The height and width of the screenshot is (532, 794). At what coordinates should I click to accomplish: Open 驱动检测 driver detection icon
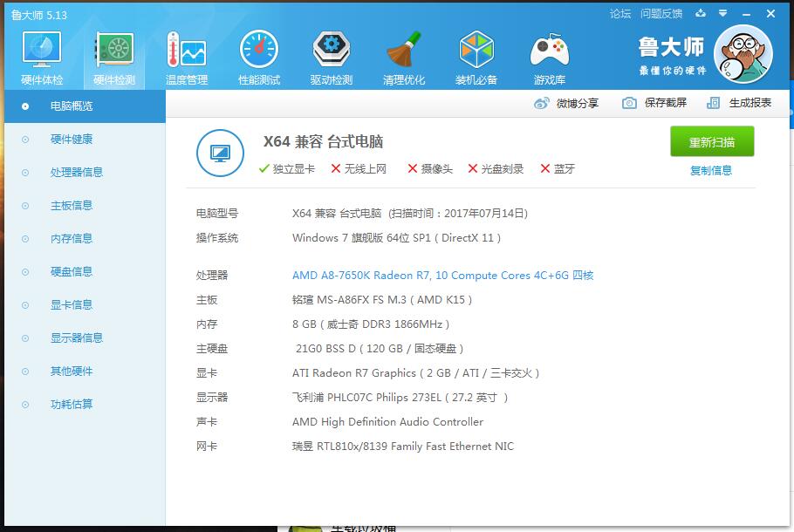point(332,50)
